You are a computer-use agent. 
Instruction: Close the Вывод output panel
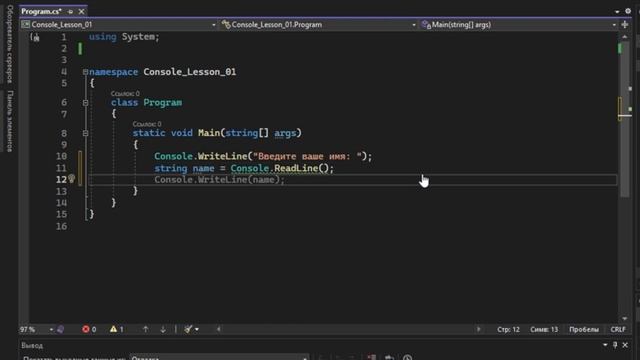tap(625, 345)
